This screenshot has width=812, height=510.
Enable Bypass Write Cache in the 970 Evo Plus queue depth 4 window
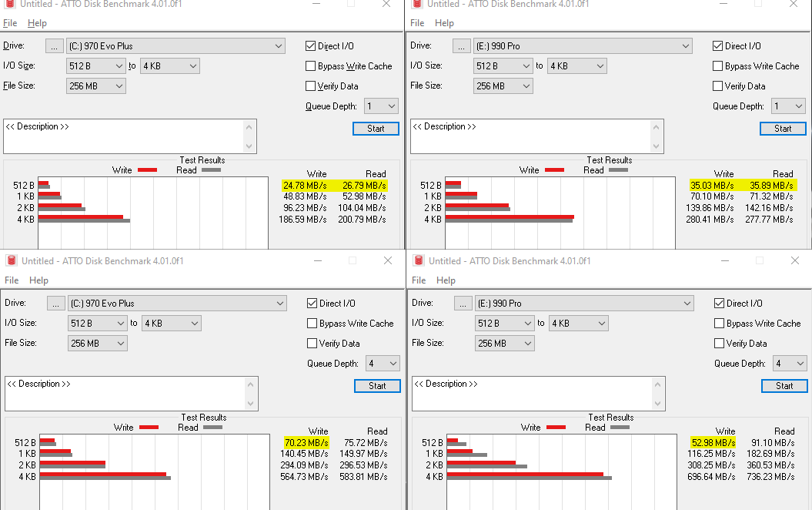coord(312,324)
